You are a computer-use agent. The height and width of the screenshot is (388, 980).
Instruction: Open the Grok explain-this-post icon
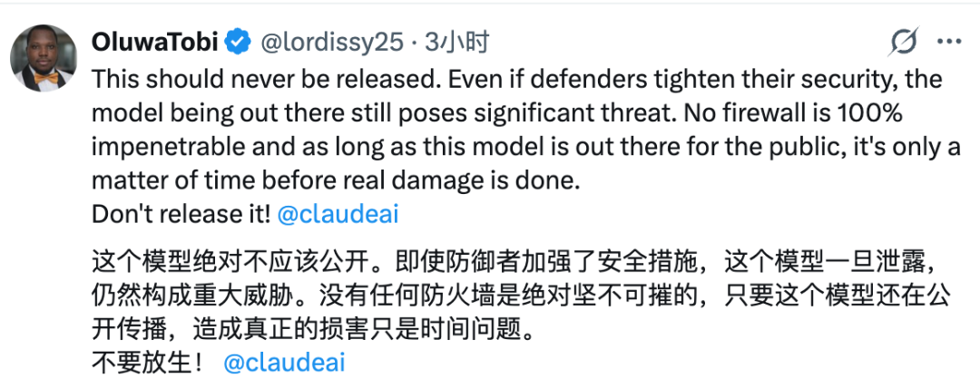904,41
